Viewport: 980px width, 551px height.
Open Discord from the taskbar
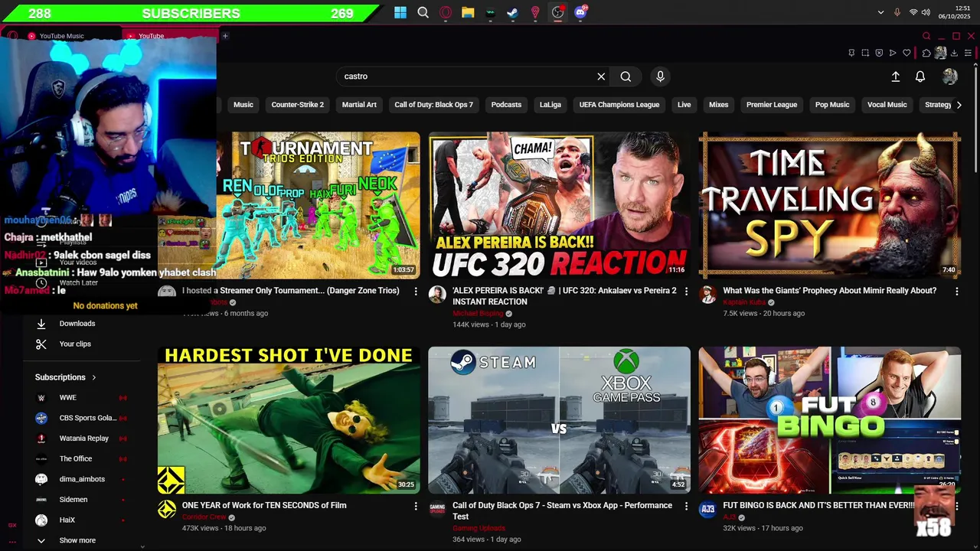coord(580,12)
